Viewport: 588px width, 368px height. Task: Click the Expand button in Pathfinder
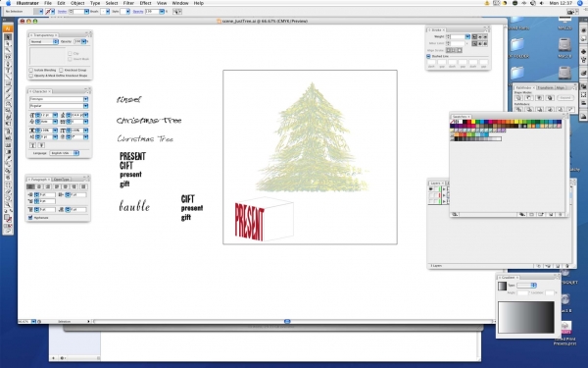pos(565,97)
